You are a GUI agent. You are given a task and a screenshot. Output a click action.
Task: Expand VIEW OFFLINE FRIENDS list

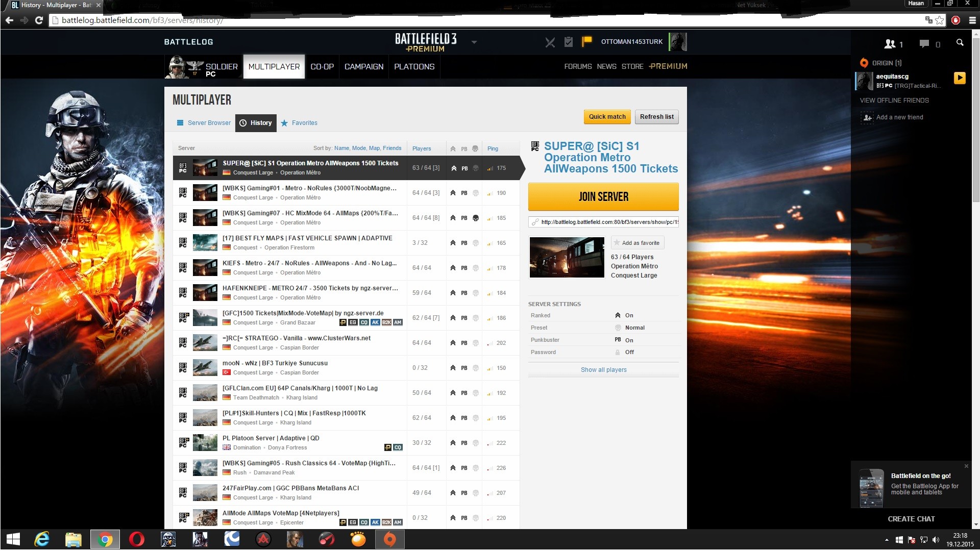point(894,101)
